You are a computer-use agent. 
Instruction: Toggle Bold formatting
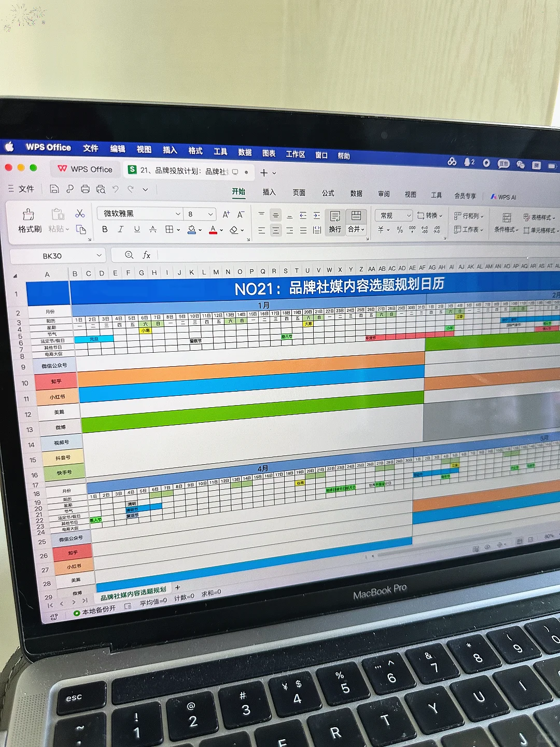(105, 229)
